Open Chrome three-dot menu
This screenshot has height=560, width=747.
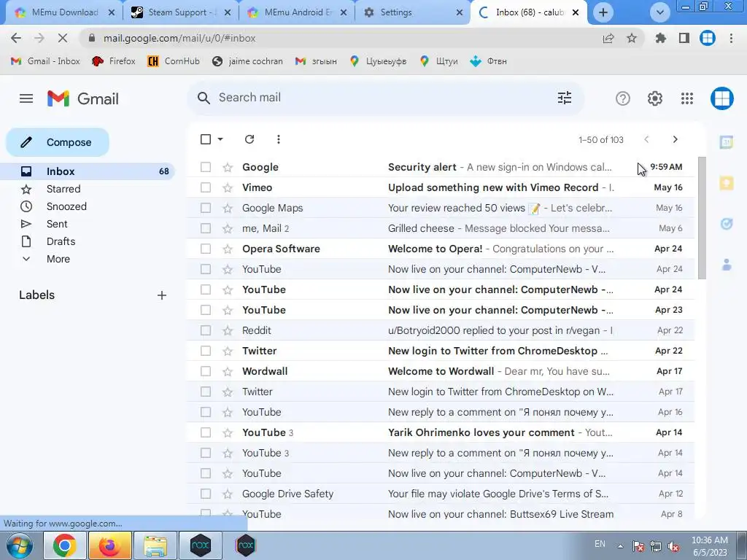pos(731,38)
